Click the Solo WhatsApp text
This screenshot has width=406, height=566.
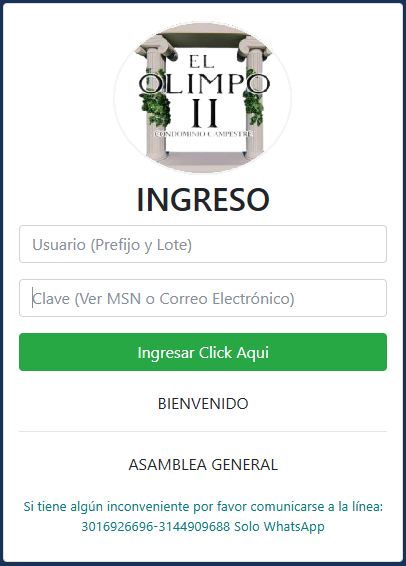pos(279,527)
